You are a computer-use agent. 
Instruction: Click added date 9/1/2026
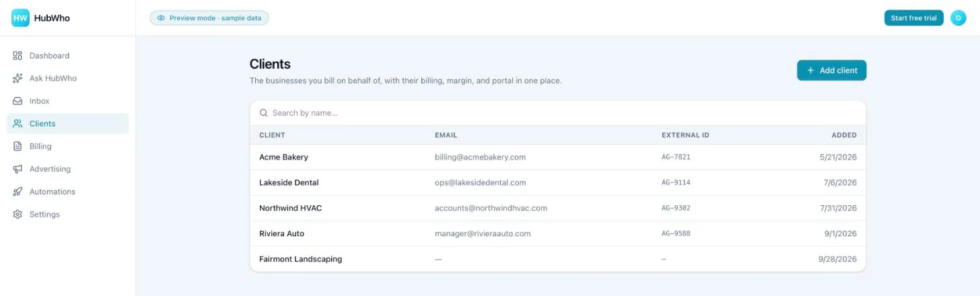pyautogui.click(x=840, y=233)
